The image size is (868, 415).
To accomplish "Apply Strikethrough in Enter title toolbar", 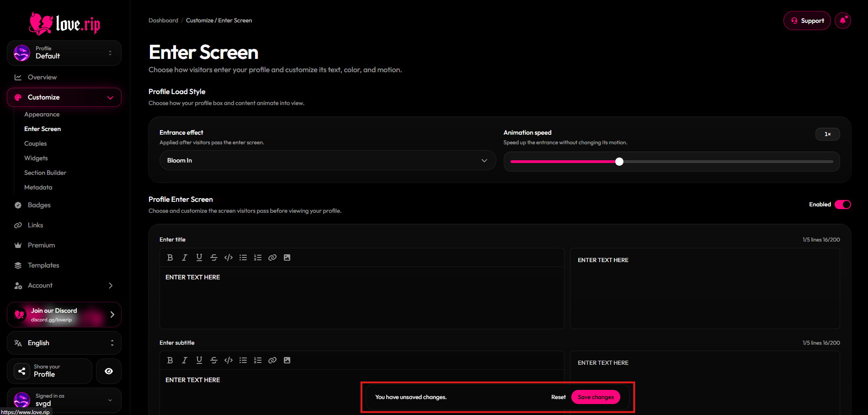I will (214, 257).
